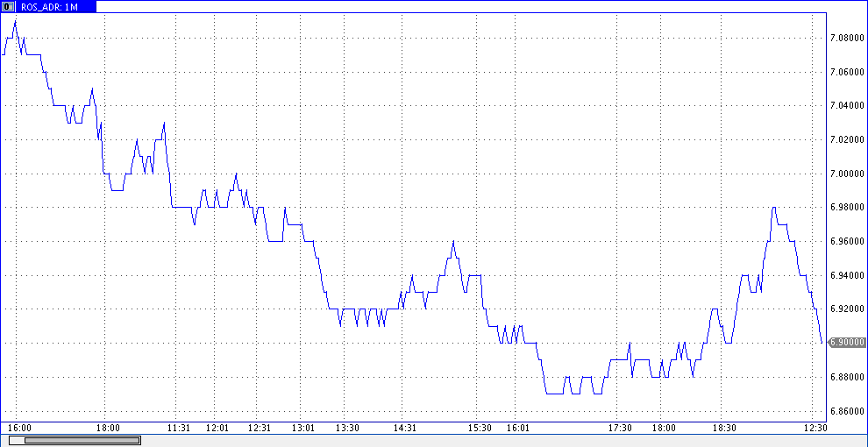868x447 pixels.
Task: Click the 12:01 time axis label
Action: pos(217,429)
